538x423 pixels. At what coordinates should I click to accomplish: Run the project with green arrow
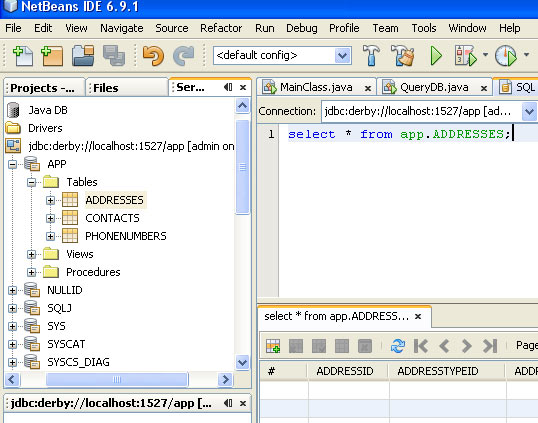point(436,56)
